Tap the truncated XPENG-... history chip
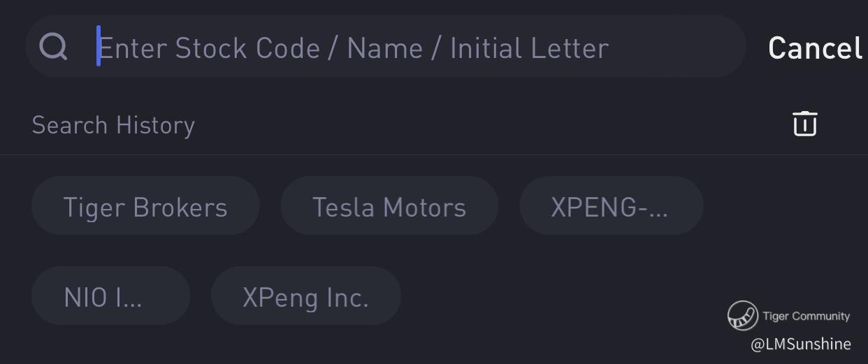Screen dimensions: 868x364 [x=611, y=206]
